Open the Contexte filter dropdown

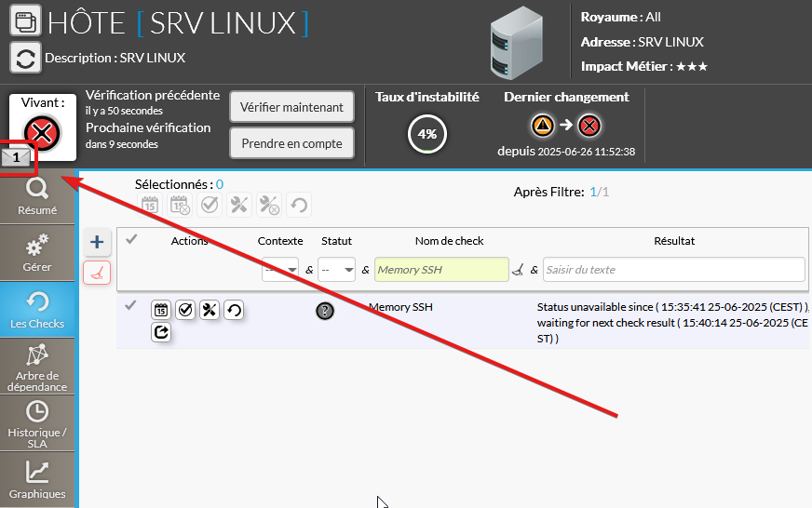279,270
